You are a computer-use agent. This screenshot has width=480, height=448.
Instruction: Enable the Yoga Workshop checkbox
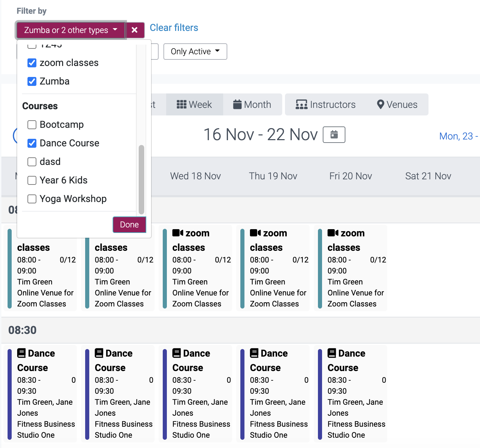32,199
